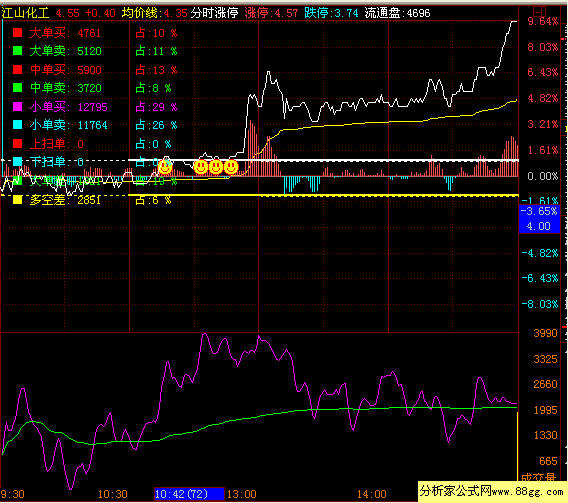Click the green square beside 大单卖
This screenshot has height=503, width=568.
click(17, 51)
